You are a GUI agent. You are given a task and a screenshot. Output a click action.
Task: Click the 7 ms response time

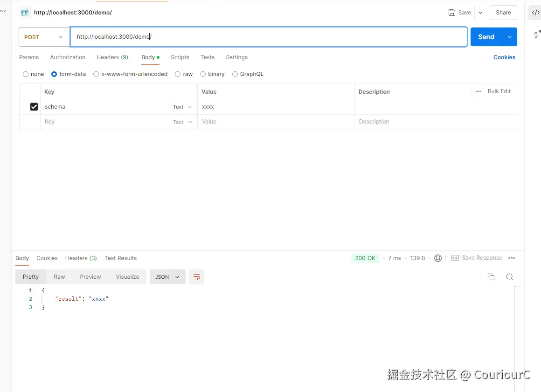click(395, 258)
